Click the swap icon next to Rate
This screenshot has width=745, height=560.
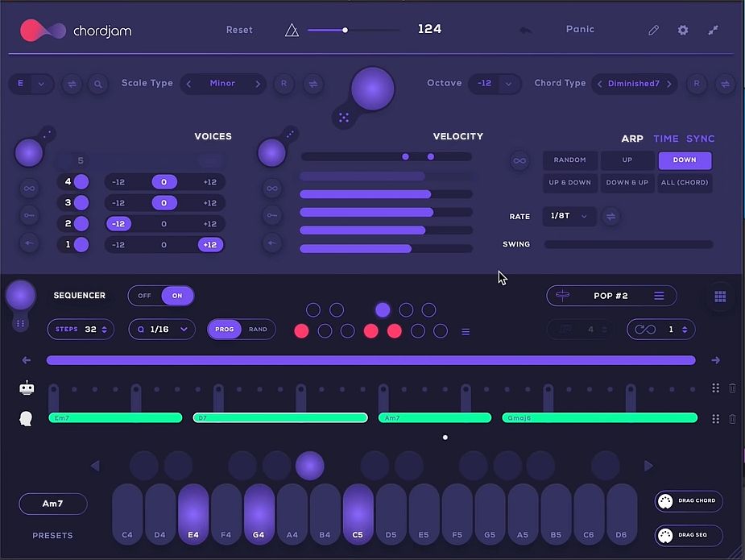point(610,217)
